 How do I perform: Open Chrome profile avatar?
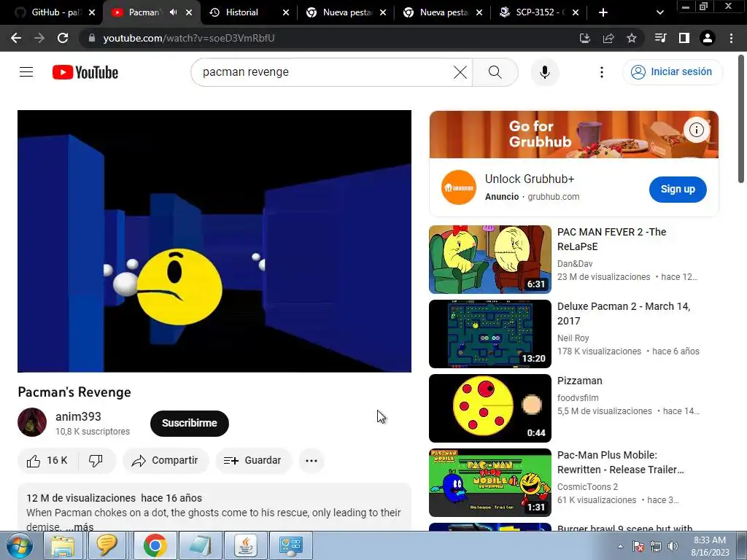coord(708,38)
